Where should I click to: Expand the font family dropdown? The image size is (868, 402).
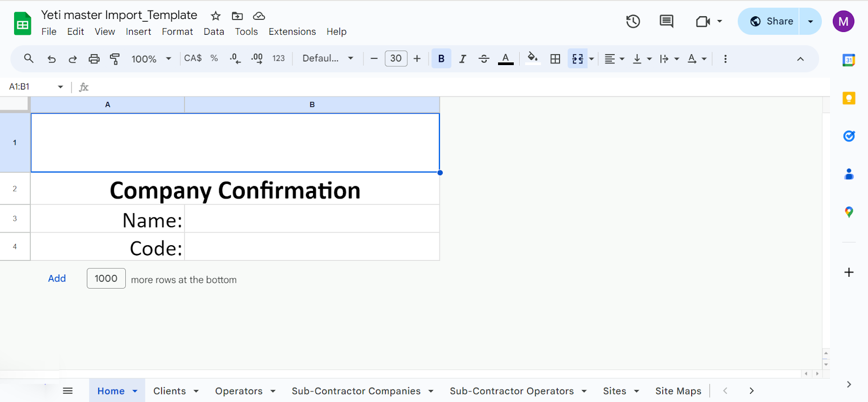328,59
